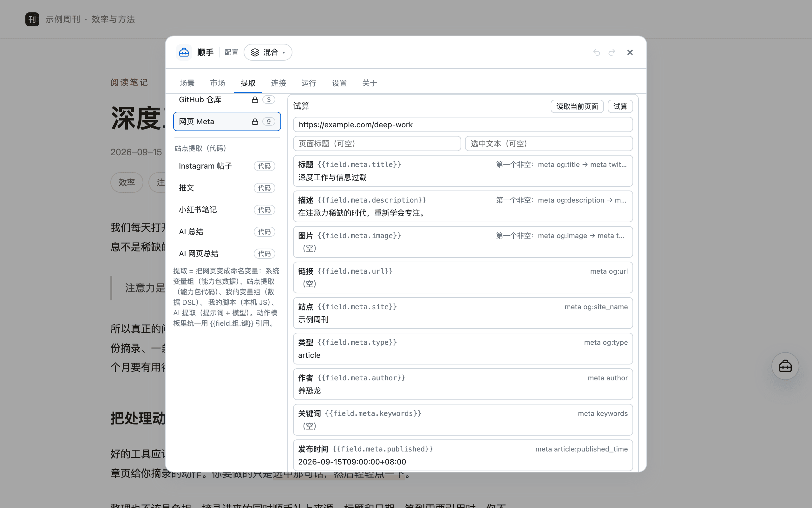Click floating toolbox button on page
This screenshot has width=812, height=508.
point(785,366)
